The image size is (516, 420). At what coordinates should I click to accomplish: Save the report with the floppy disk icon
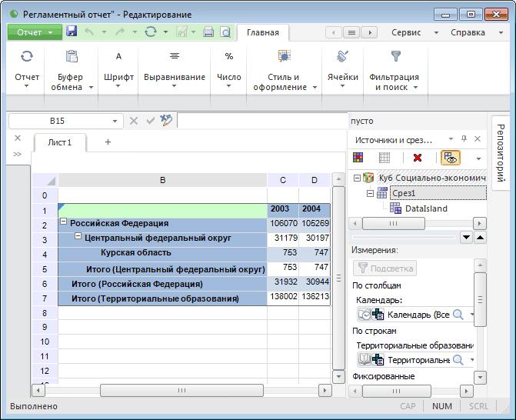[72, 32]
